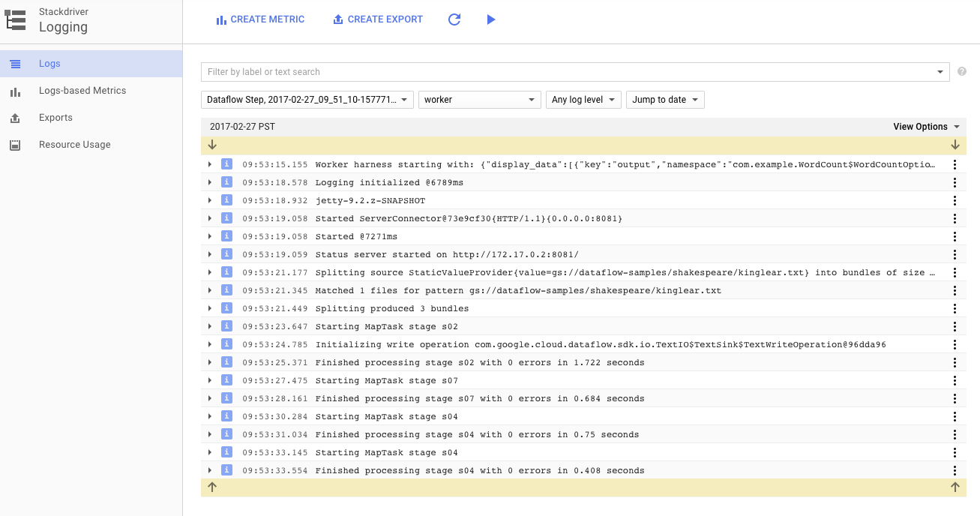Open the three-dot menu for Splitting produced 3 bundles
The image size is (980, 516).
tap(955, 308)
